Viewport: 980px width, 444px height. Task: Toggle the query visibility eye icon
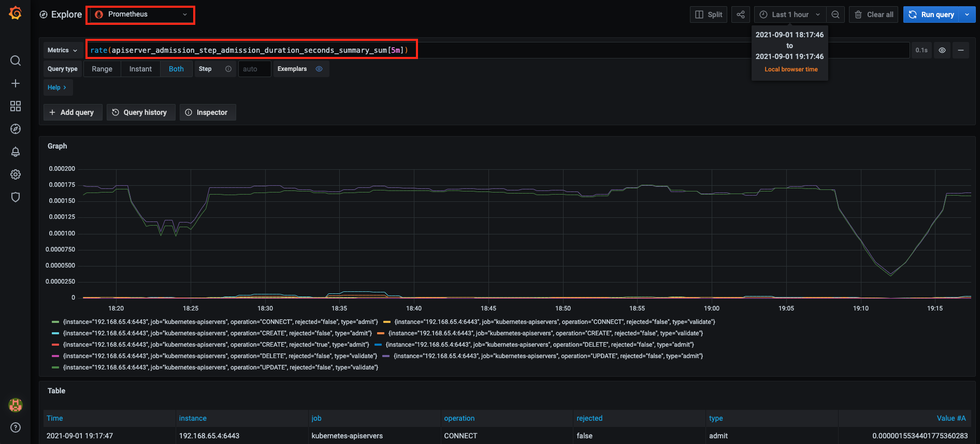click(x=942, y=50)
